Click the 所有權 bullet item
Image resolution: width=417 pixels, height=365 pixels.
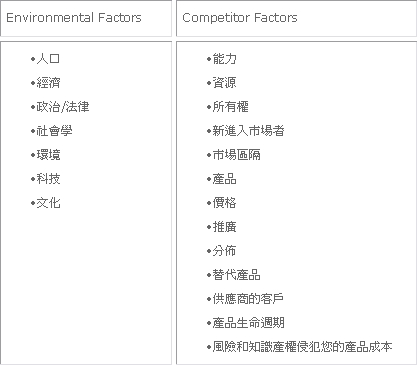click(x=230, y=107)
